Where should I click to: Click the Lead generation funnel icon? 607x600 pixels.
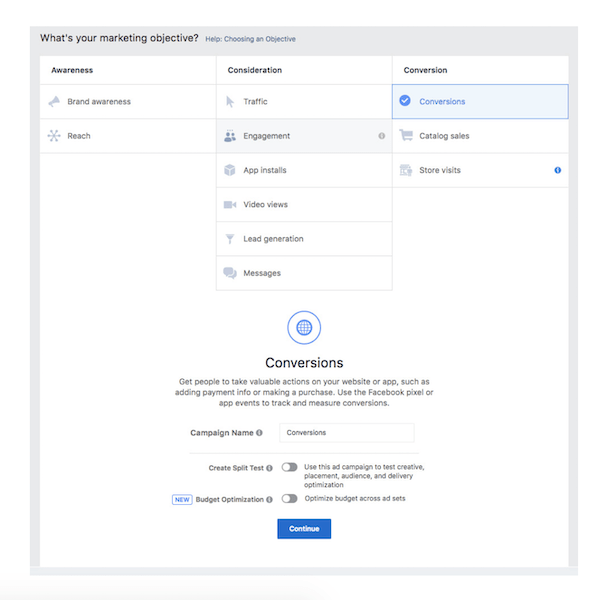tap(230, 239)
